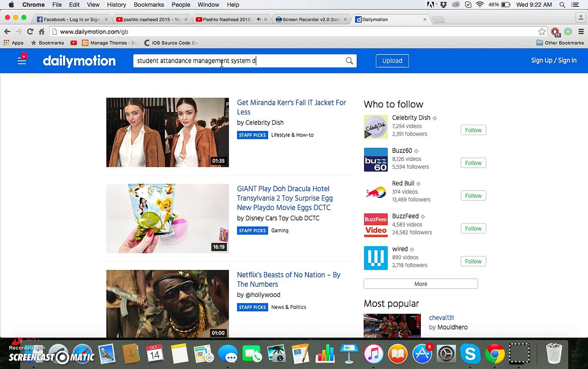Follow the Red Bull channel
The image size is (588, 369).
(473, 195)
